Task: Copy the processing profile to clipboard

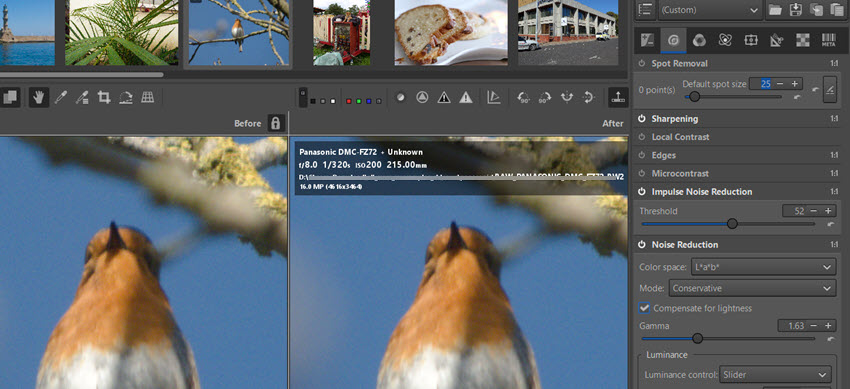Action: pyautogui.click(x=816, y=10)
